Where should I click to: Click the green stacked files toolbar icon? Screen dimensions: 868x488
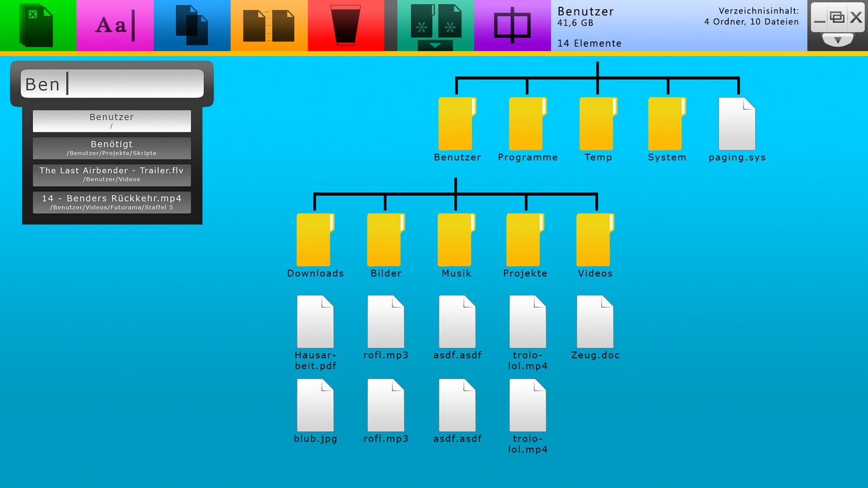click(x=37, y=26)
